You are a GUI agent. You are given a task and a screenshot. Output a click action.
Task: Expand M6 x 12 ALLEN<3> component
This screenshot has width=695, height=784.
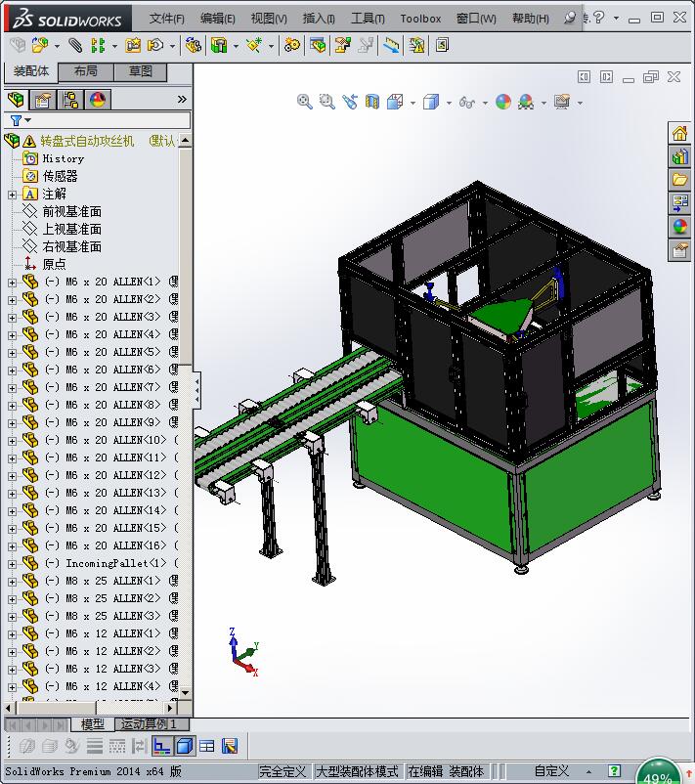12,670
